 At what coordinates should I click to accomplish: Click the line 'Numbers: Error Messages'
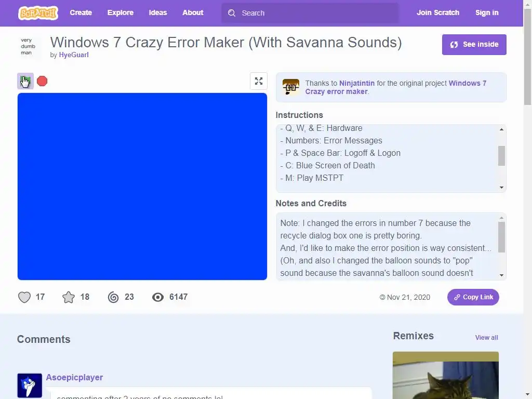(331, 140)
